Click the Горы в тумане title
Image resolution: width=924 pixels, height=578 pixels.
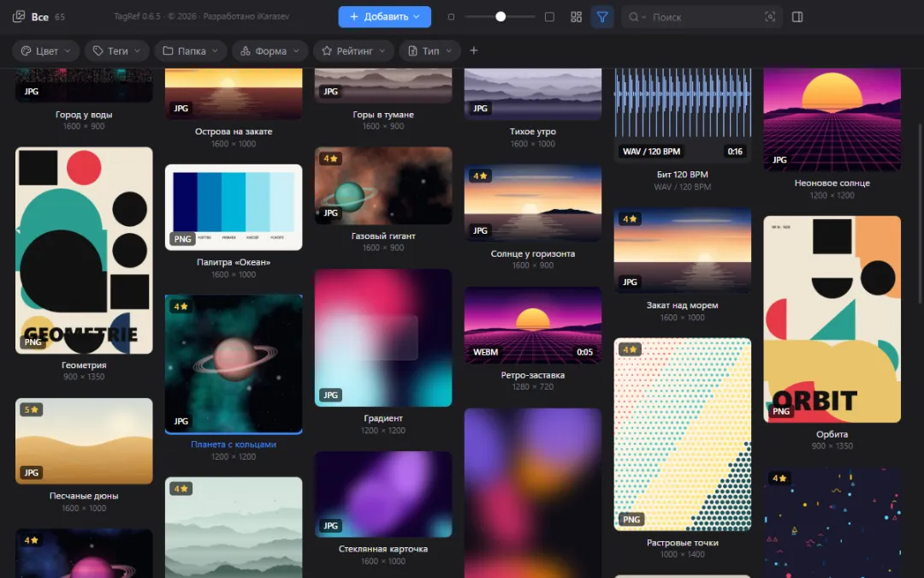pos(383,115)
